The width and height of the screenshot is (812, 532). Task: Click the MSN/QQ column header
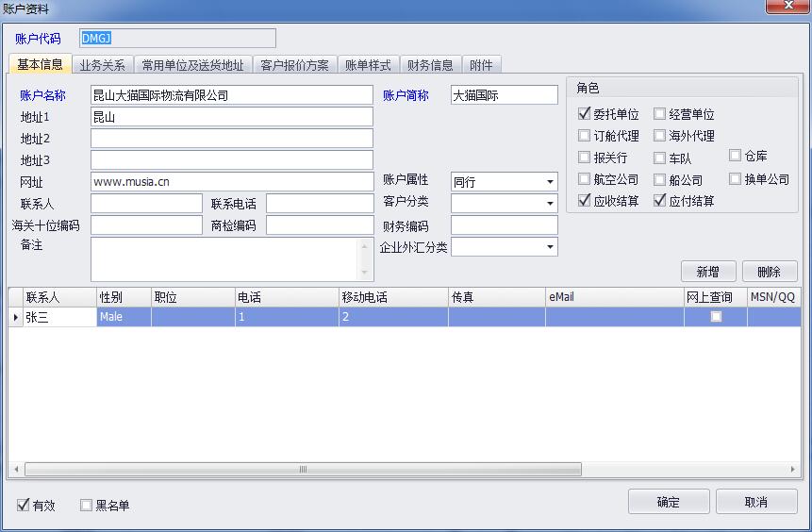pos(773,297)
